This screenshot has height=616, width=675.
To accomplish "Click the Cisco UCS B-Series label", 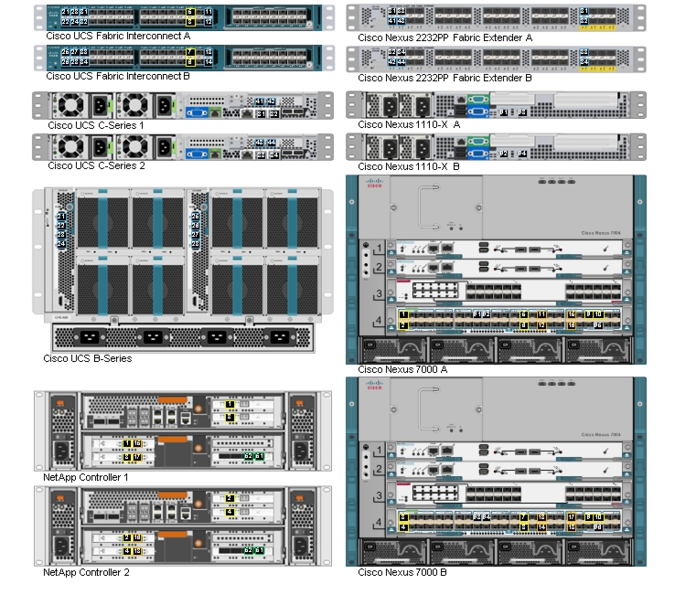I will pos(88,358).
